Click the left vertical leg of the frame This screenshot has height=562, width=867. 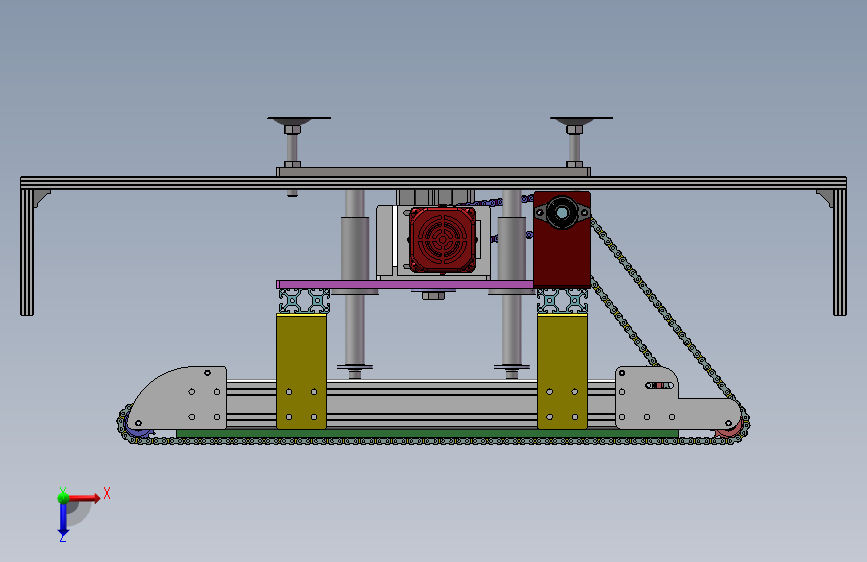27,252
